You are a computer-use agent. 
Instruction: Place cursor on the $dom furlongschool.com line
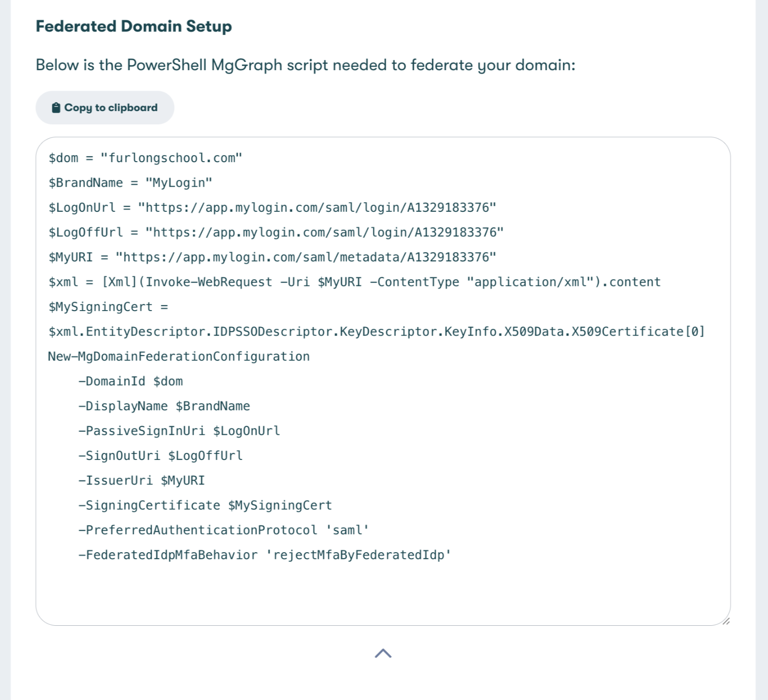click(x=145, y=158)
